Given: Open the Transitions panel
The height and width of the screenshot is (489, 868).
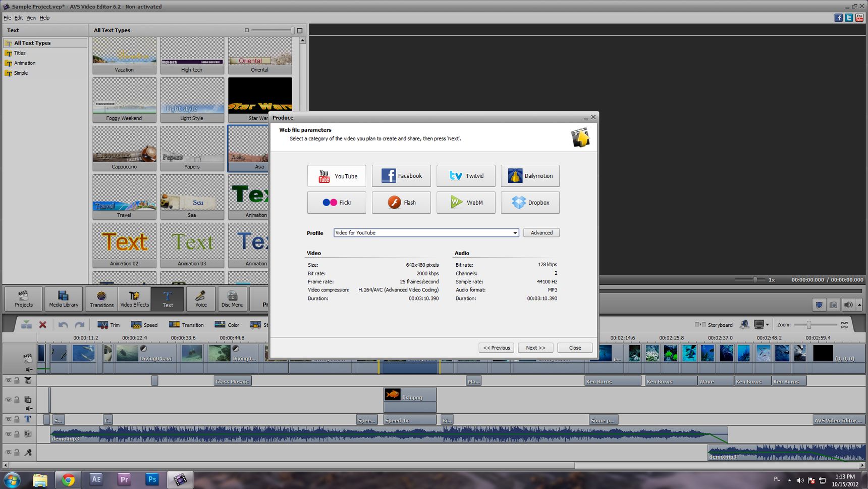Looking at the screenshot, I should click(x=101, y=299).
